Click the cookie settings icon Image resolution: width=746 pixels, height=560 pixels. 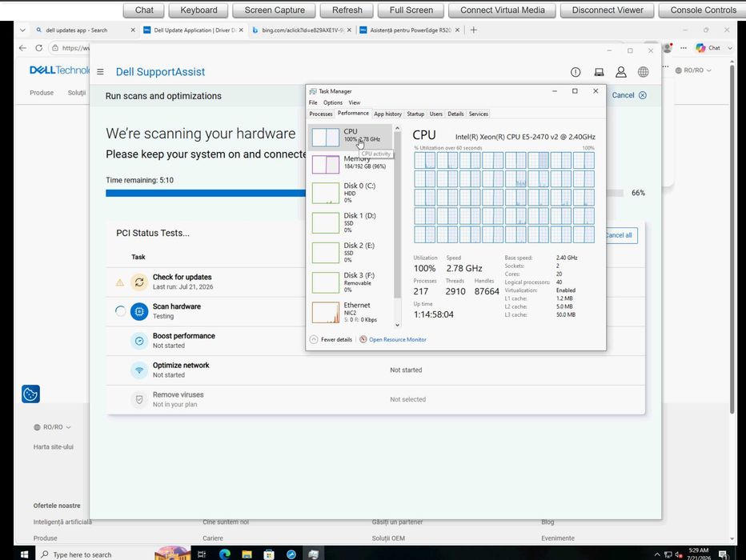click(x=30, y=394)
